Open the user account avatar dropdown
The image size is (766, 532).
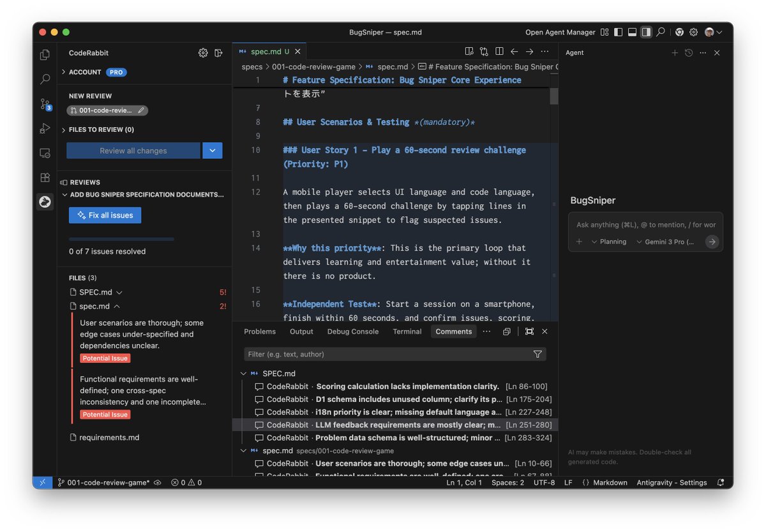pos(714,32)
